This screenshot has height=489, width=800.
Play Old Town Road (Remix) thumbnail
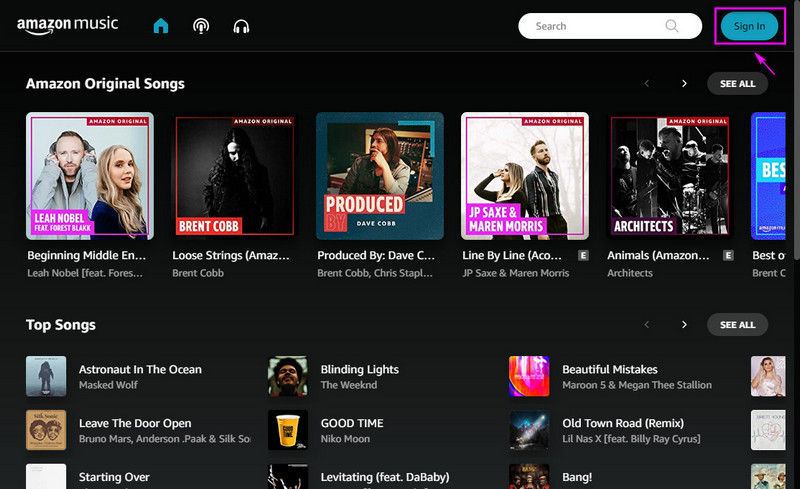[529, 430]
